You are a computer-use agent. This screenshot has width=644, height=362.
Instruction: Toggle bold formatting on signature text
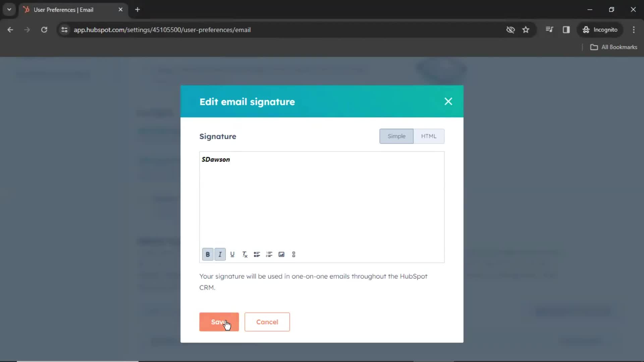[207, 254]
